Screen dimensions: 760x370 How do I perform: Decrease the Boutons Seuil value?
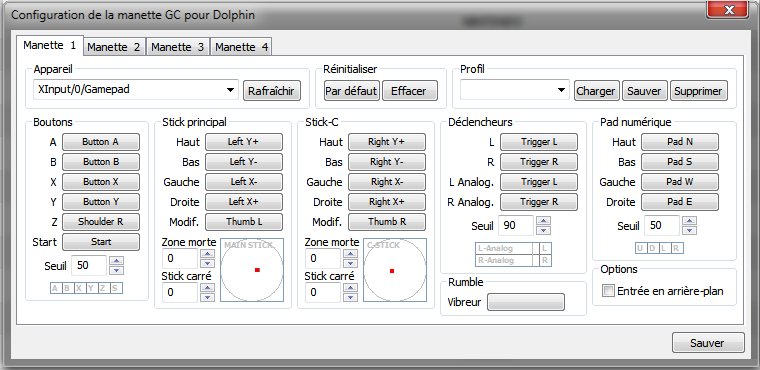click(x=117, y=270)
